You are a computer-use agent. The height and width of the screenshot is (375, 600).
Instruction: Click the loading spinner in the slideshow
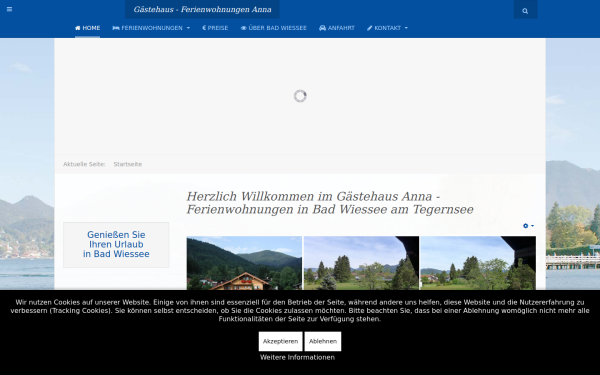click(x=300, y=96)
